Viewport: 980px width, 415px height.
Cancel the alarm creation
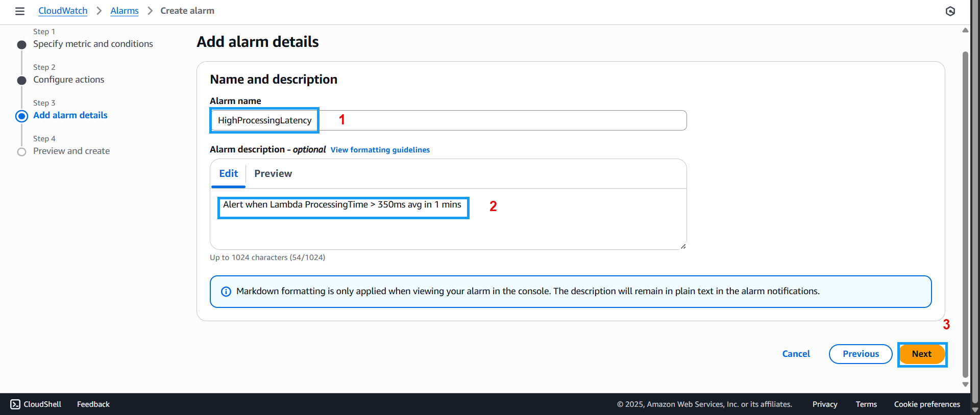pyautogui.click(x=796, y=354)
